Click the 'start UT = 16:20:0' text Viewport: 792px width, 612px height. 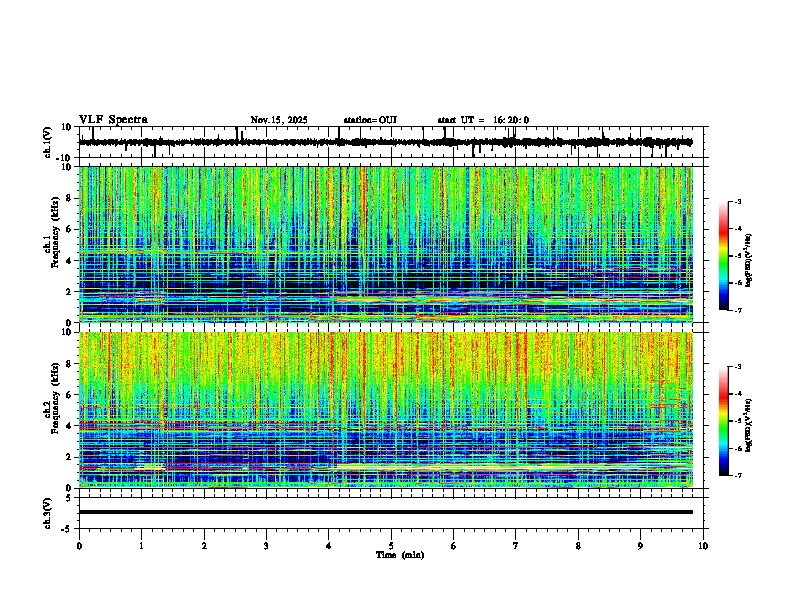click(483, 120)
